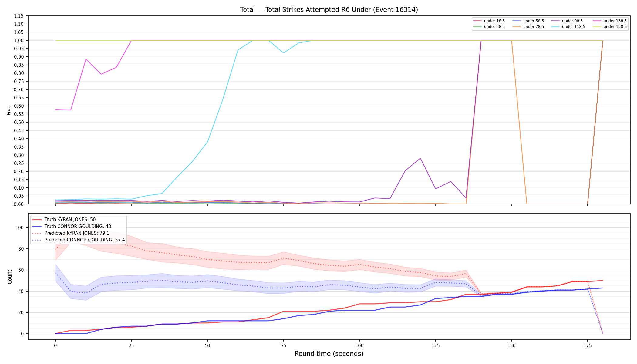Image resolution: width=637 pixels, height=364 pixels.
Task: Click the 0.50 tick on the Prob axis
Action: coord(19,123)
